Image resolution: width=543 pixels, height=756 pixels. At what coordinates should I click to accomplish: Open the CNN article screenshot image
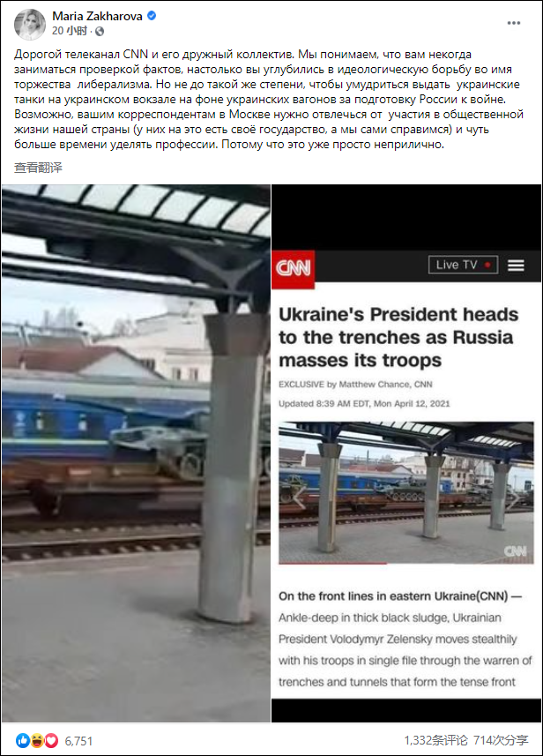pyautogui.click(x=406, y=453)
